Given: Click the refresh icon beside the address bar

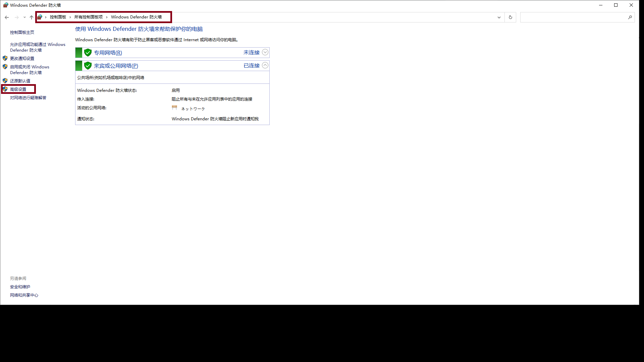Looking at the screenshot, I should [510, 17].
